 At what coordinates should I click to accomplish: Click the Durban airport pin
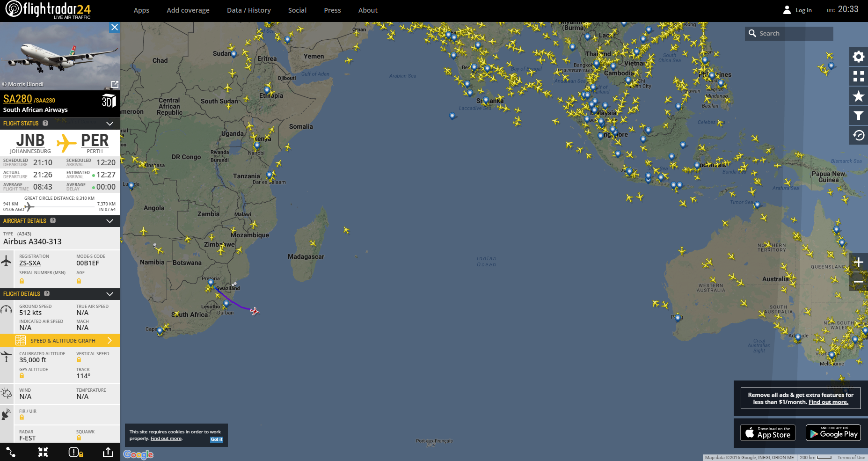click(x=226, y=304)
